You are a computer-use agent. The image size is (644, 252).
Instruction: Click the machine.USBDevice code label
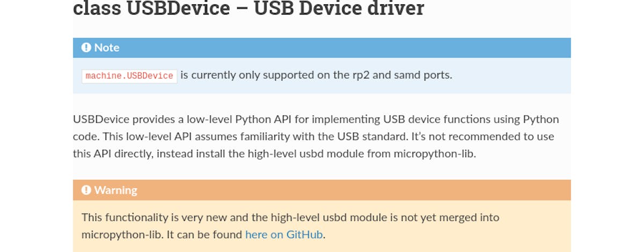[x=129, y=76]
